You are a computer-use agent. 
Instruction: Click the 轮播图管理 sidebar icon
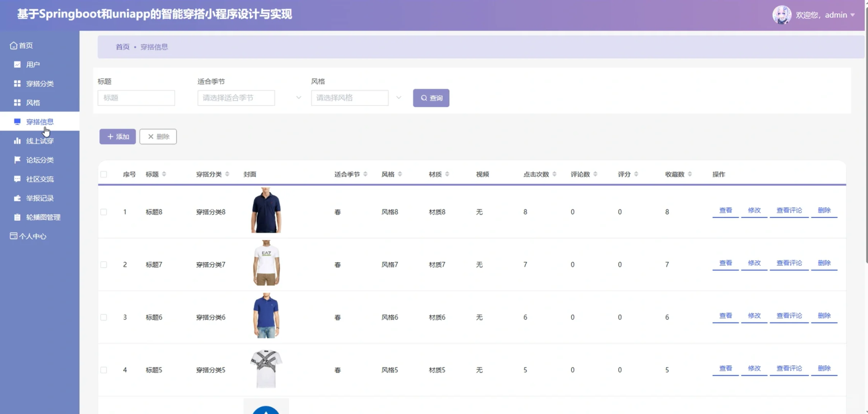coord(17,217)
